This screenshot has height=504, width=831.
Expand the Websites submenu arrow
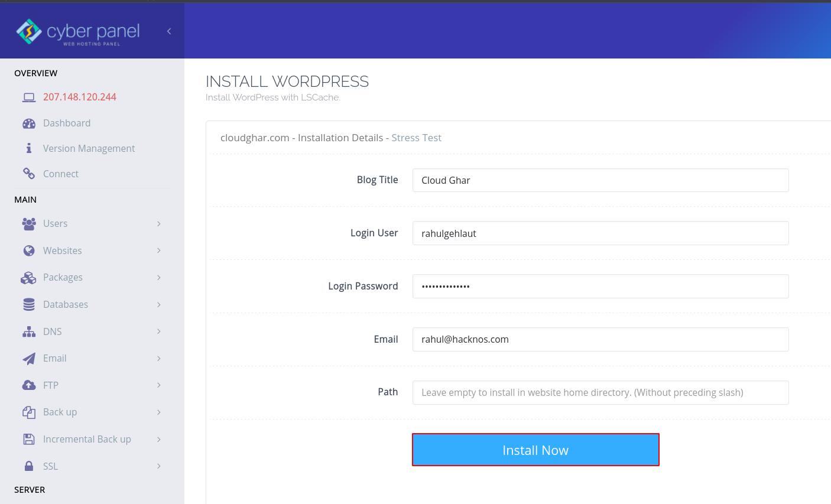point(159,251)
